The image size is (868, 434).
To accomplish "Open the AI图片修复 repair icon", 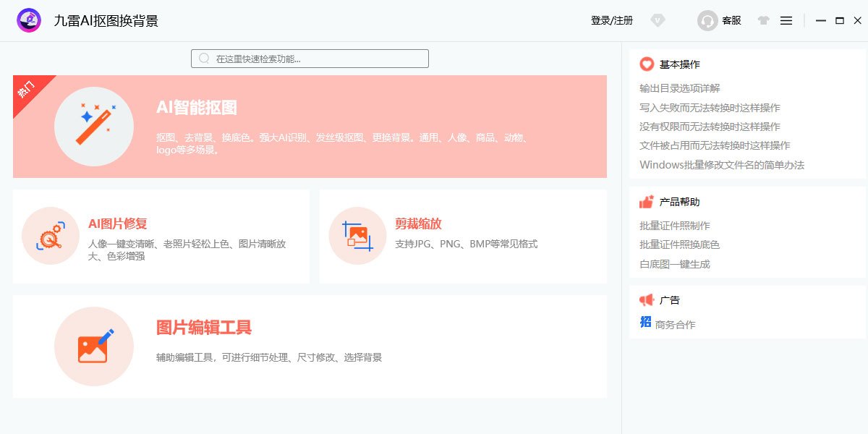I will pos(51,236).
